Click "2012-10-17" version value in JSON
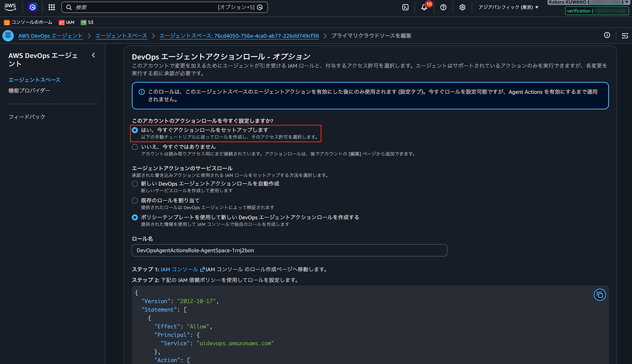Image resolution: width=632 pixels, height=364 pixels. 197,301
